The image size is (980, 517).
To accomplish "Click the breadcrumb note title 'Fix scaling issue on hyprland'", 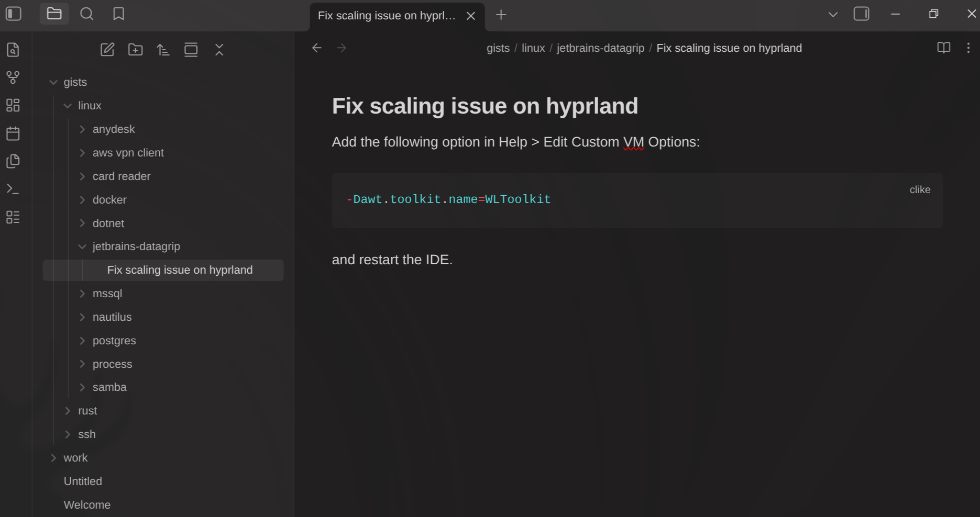I will pyautogui.click(x=729, y=48).
